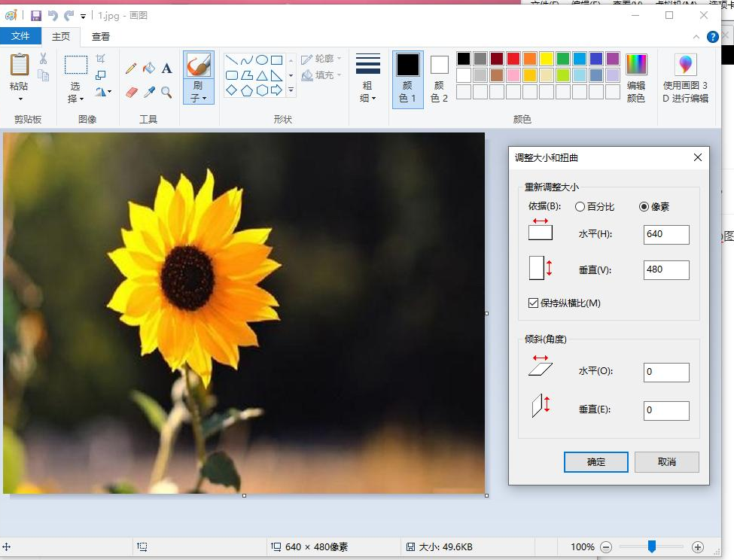The height and width of the screenshot is (560, 734).
Task: Choose the Right arrow shape
Action: [276, 90]
